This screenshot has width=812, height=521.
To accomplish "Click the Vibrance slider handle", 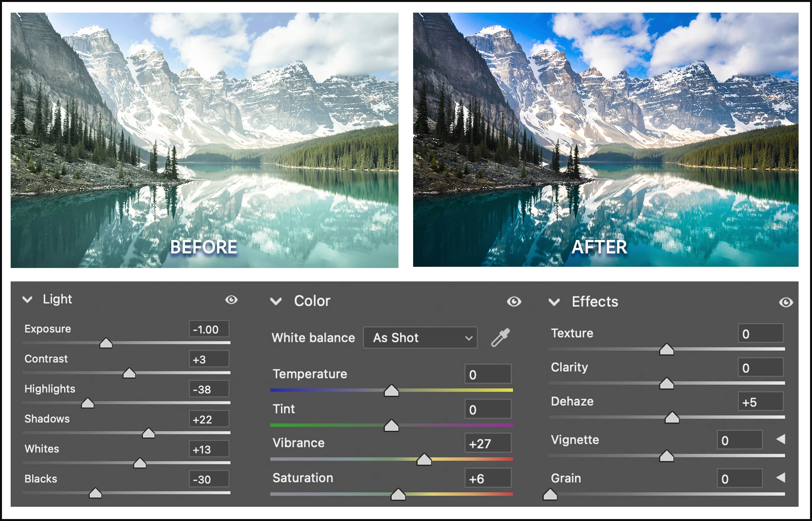I will click(424, 460).
